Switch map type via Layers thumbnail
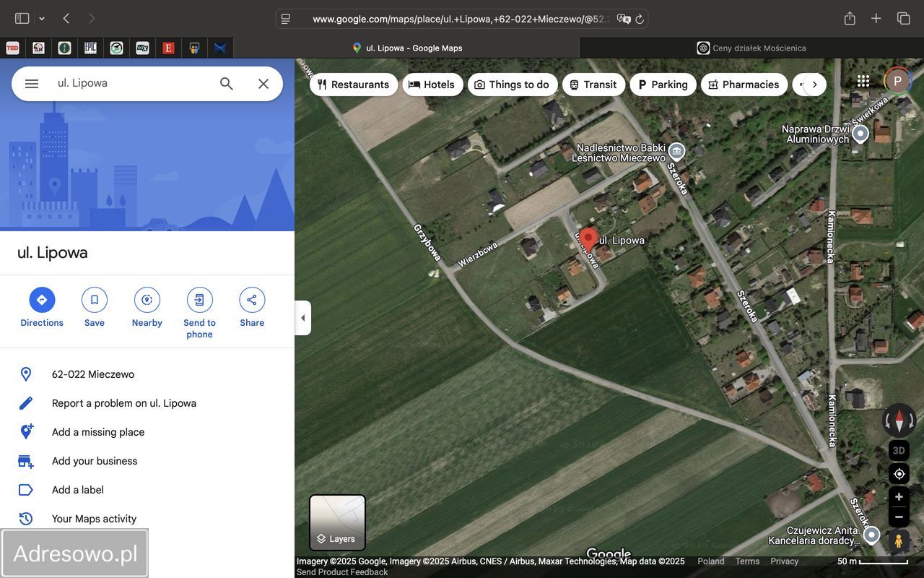The width and height of the screenshot is (924, 578). coord(337,522)
